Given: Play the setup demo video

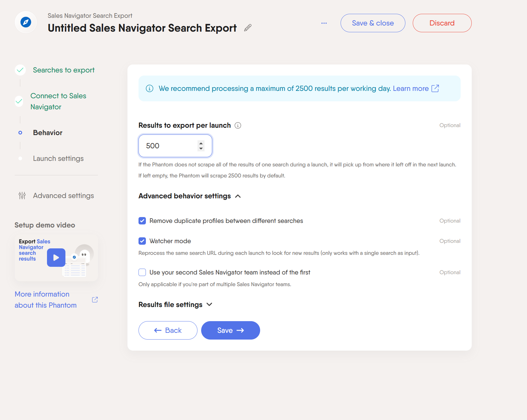Looking at the screenshot, I should click(56, 258).
